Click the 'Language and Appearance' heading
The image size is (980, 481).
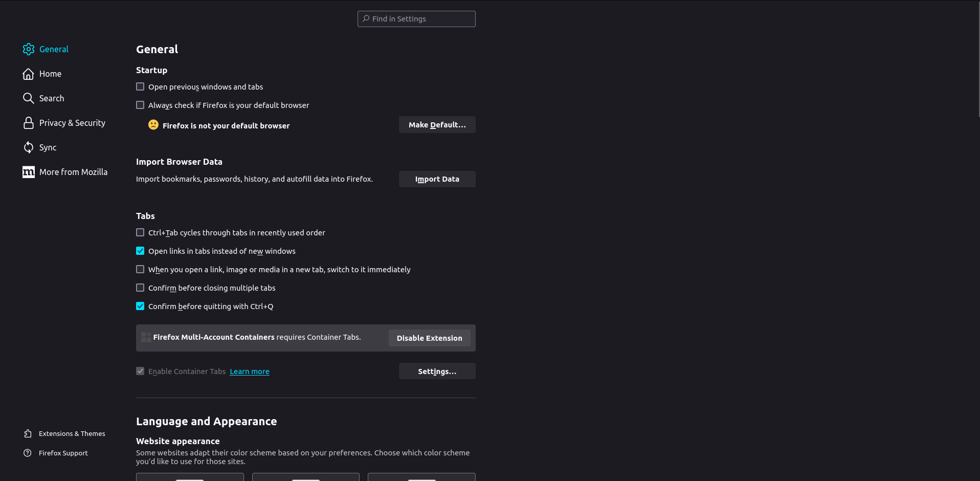(206, 421)
